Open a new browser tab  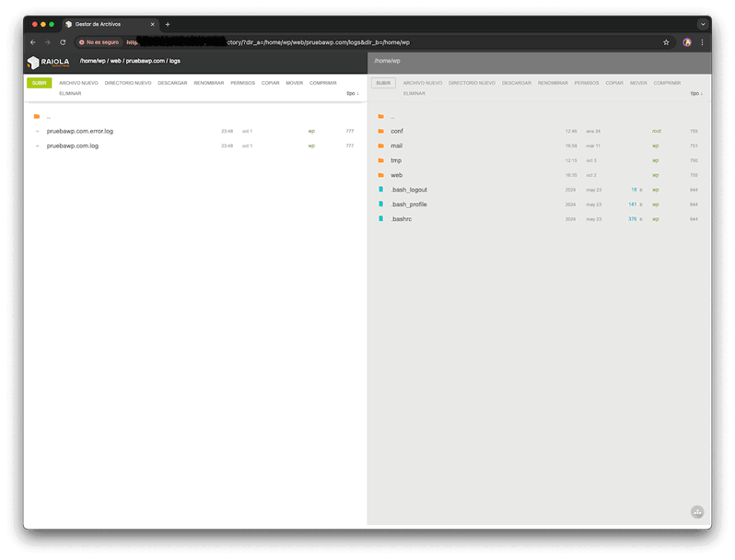[168, 24]
